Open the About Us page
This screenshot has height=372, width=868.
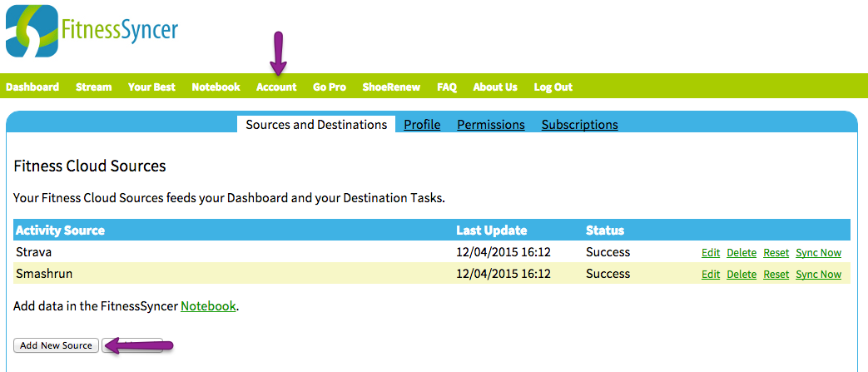495,87
